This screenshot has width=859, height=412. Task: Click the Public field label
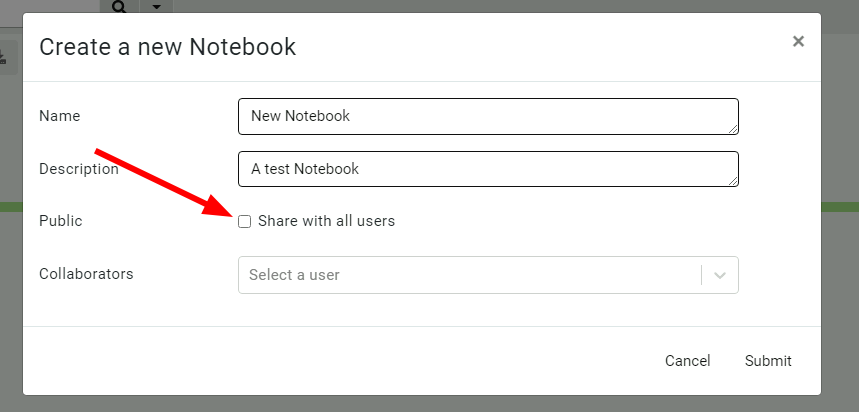pos(60,221)
